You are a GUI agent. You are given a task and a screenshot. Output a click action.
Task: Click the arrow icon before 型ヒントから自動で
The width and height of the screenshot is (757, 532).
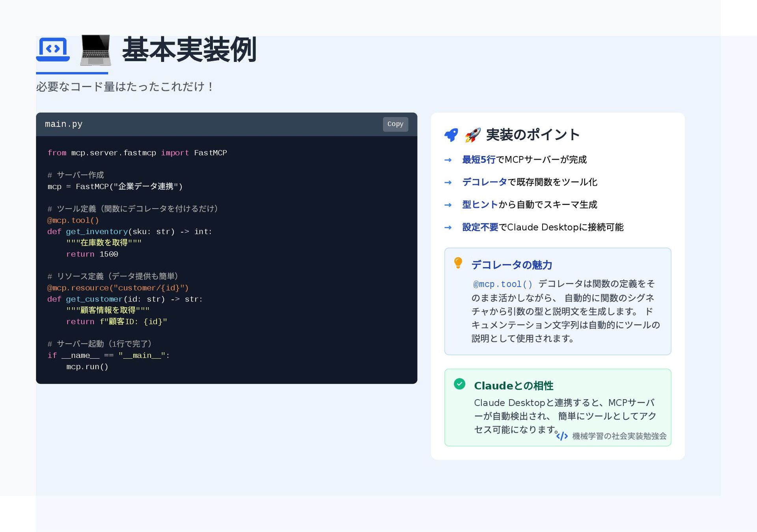click(x=448, y=205)
